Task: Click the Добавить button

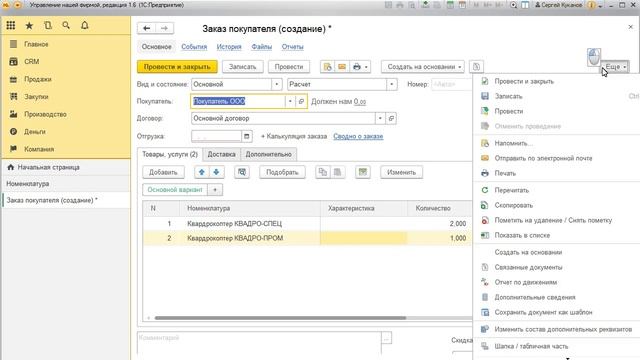Action: pyautogui.click(x=163, y=172)
